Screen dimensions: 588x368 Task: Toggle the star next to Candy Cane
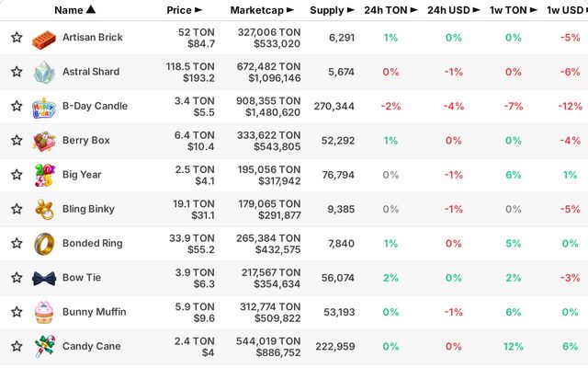[x=17, y=346]
